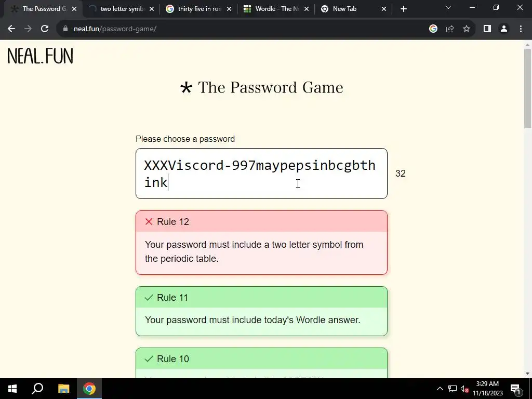Click the site lock icon in address bar
Image resolution: width=532 pixels, height=399 pixels.
(x=65, y=29)
